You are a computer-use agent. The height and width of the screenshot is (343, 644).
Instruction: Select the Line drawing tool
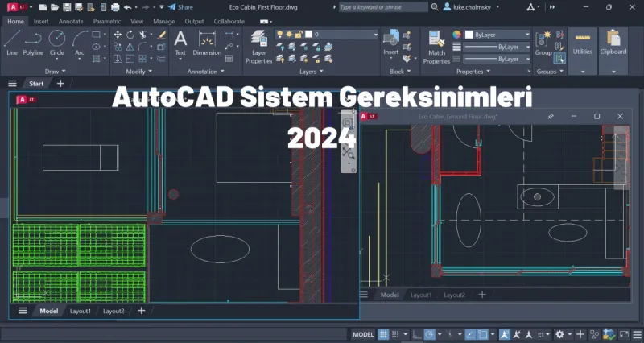(x=12, y=43)
